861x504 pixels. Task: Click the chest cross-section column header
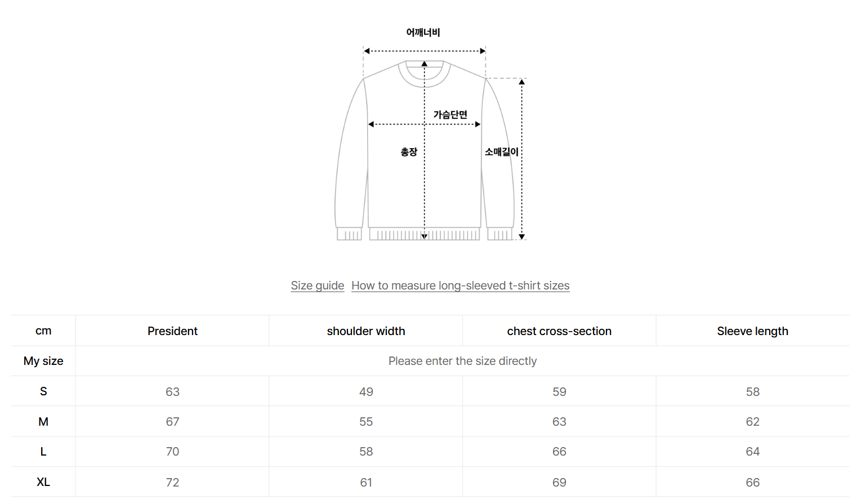(559, 331)
